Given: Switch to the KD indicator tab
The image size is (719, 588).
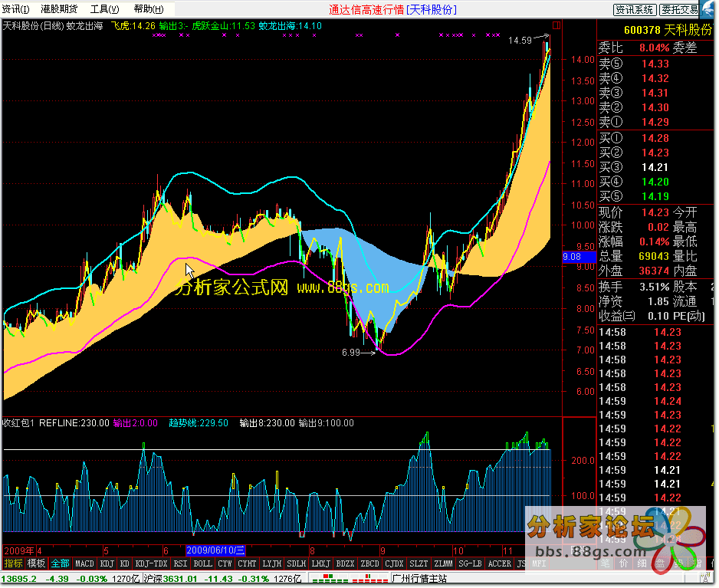Looking at the screenshot, I should pos(124,563).
